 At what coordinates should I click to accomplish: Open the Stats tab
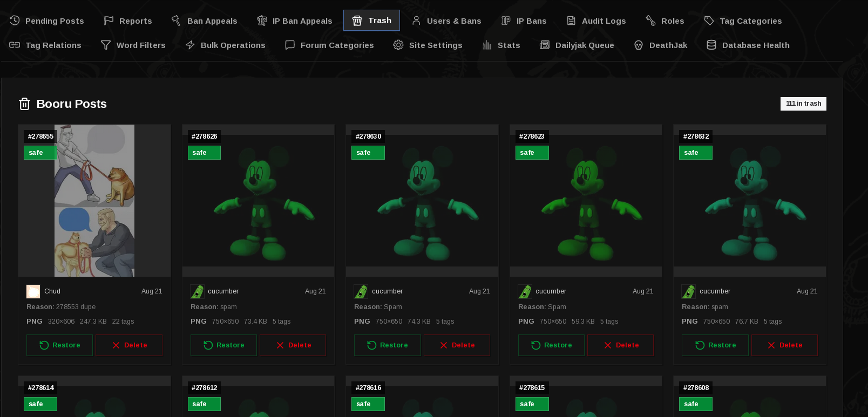click(x=501, y=45)
